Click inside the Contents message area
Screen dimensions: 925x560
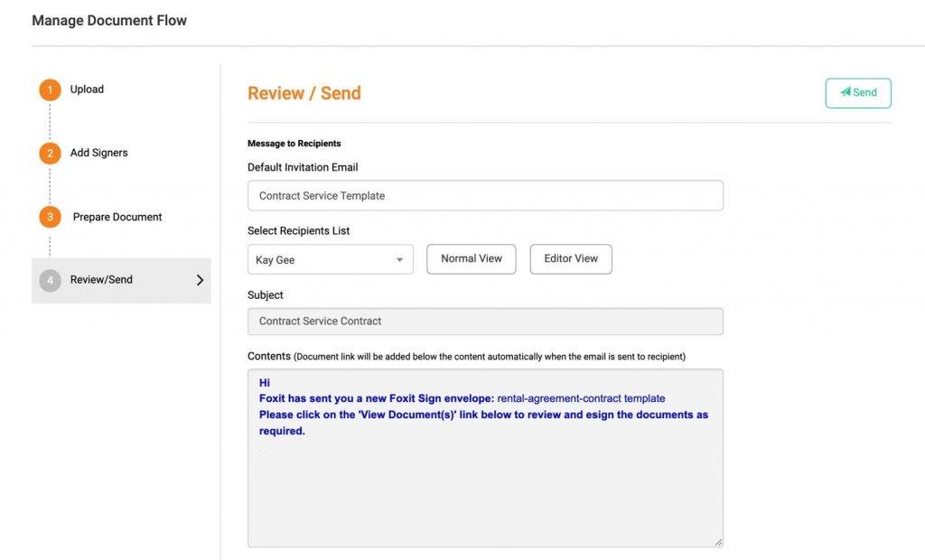coord(485,459)
